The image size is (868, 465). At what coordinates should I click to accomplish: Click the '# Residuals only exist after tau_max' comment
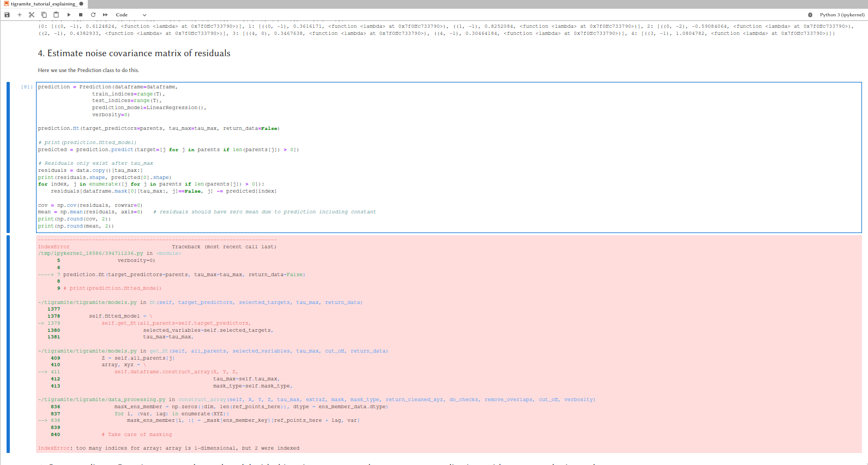pyautogui.click(x=95, y=163)
